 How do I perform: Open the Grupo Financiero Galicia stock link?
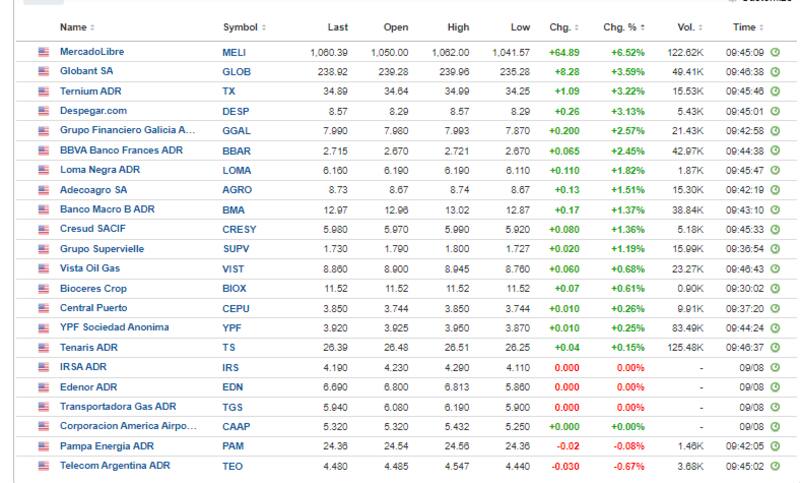click(128, 131)
